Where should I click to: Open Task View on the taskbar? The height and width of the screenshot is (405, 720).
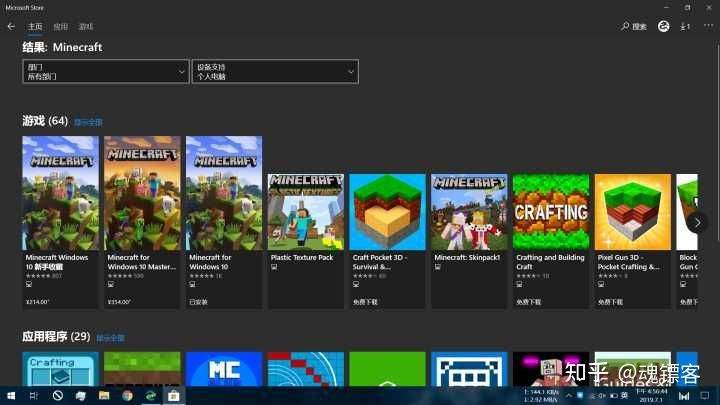(34, 396)
